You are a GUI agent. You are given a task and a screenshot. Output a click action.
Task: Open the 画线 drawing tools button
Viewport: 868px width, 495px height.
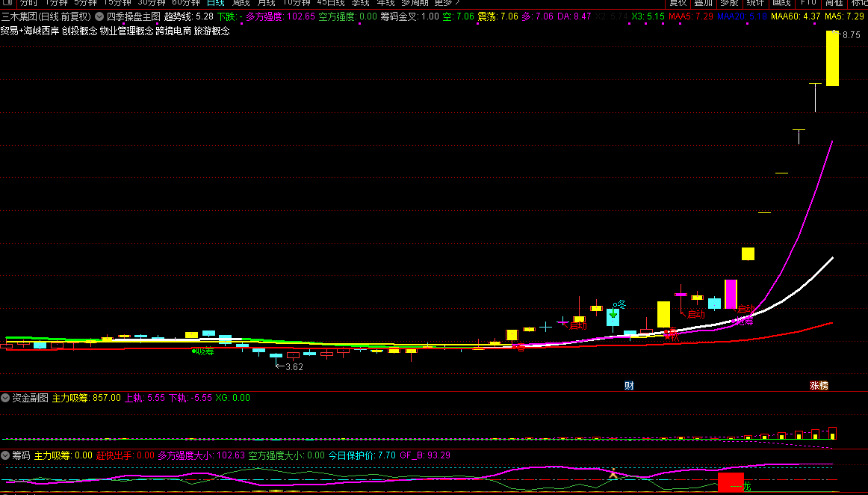pos(781,3)
